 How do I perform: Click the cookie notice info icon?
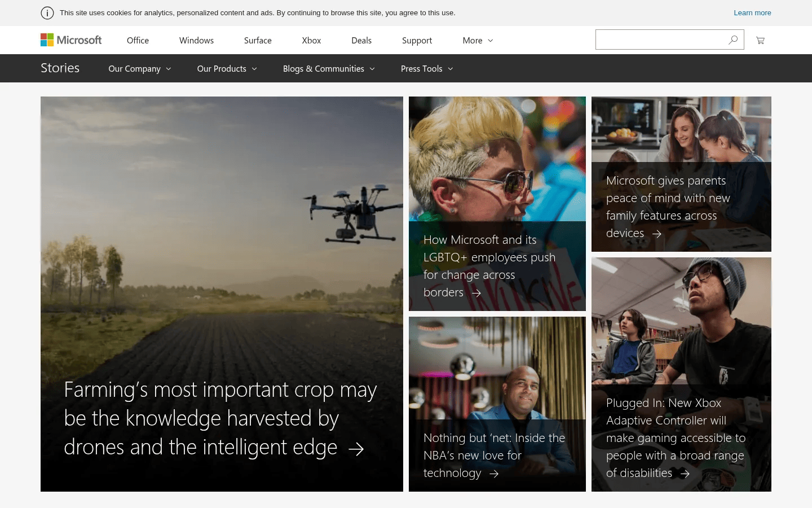click(47, 13)
